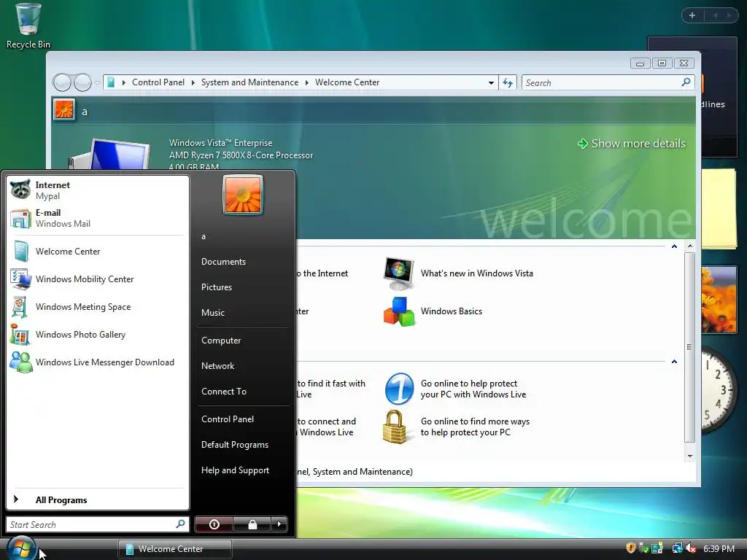Screen dimensions: 747x560
Task: Click the yellow Notes gadget in the sidebar
Action: [x=719, y=208]
